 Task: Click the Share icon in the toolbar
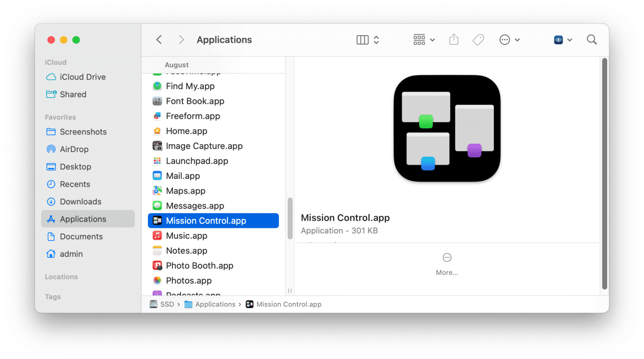[x=454, y=39]
